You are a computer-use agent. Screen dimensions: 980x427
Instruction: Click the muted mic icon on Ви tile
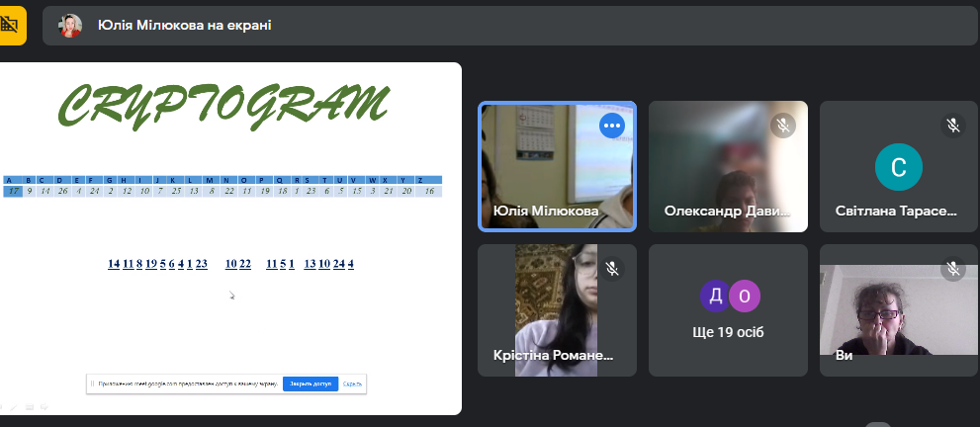tap(953, 269)
